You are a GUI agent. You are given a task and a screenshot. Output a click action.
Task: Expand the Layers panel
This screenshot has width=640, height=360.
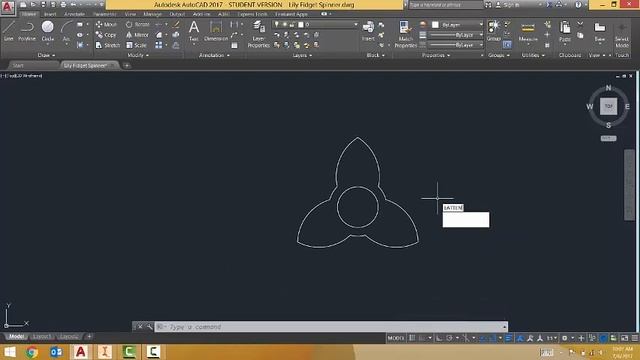(302, 55)
